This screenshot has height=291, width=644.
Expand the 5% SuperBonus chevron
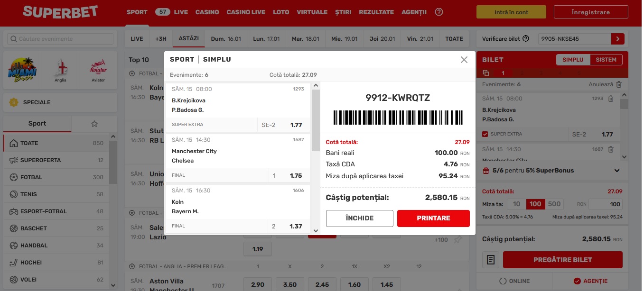pos(617,171)
